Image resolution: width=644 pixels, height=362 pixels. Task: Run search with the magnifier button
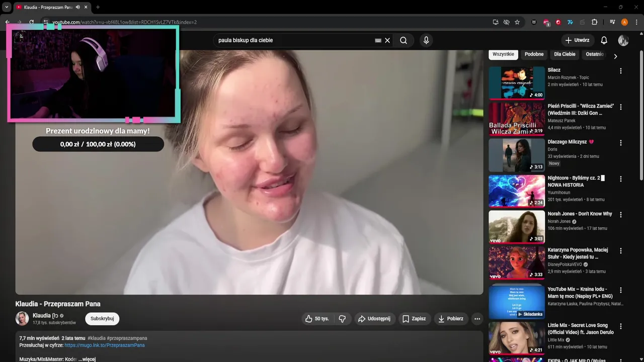404,40
